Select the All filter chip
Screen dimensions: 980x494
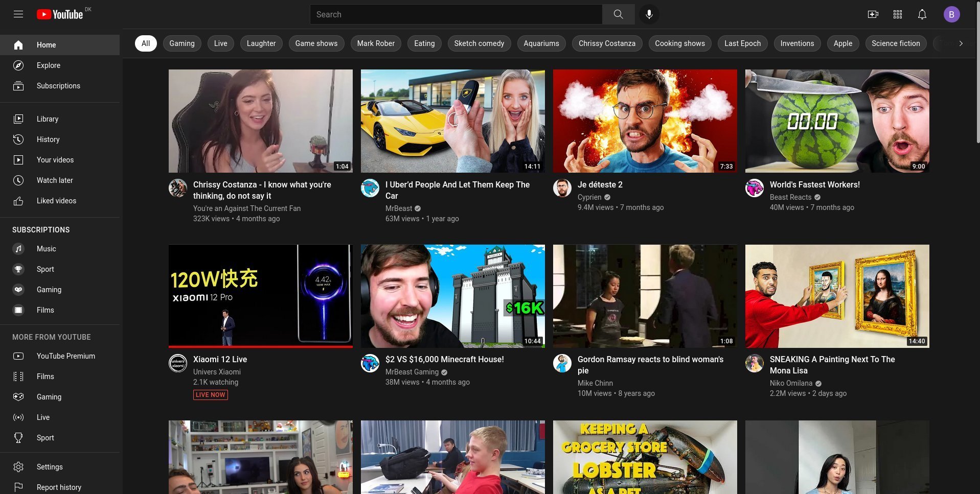coord(146,43)
